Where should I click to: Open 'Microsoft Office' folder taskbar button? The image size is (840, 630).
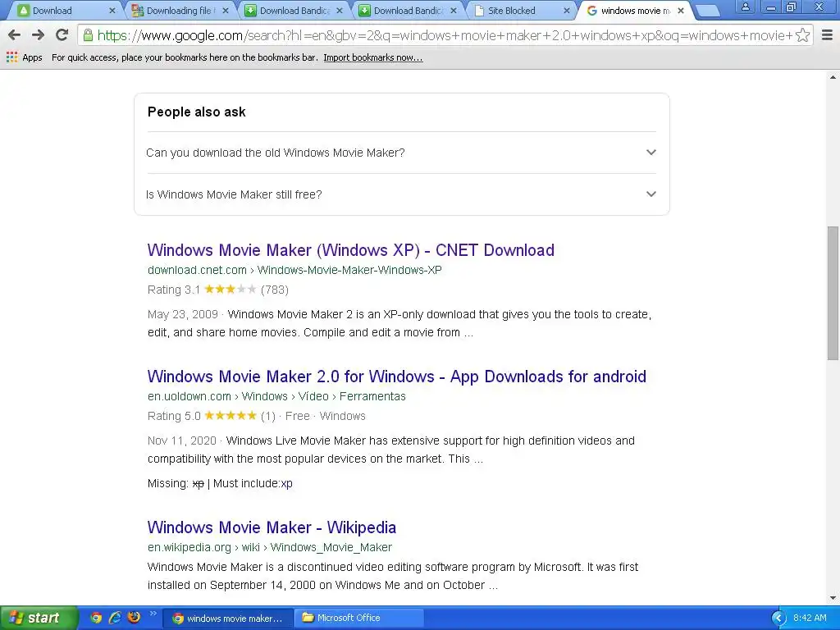pos(359,619)
